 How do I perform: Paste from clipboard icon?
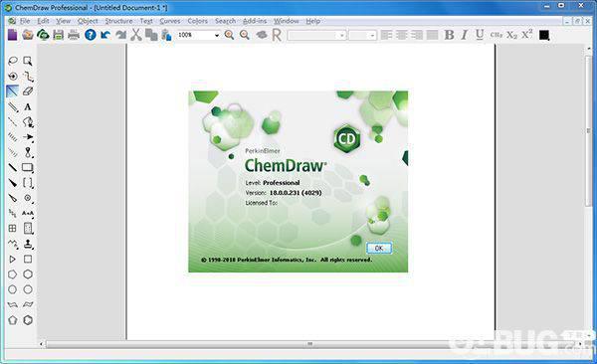tap(166, 35)
